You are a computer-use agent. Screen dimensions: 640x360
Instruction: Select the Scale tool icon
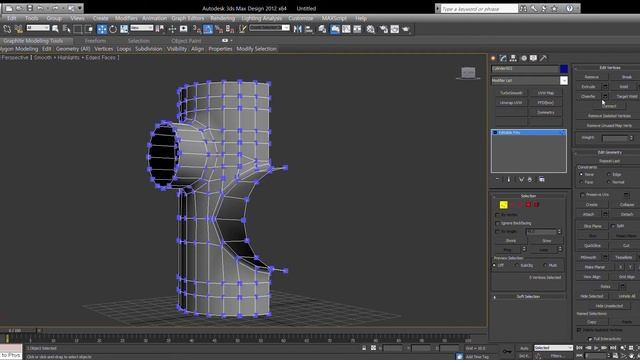coord(124,29)
